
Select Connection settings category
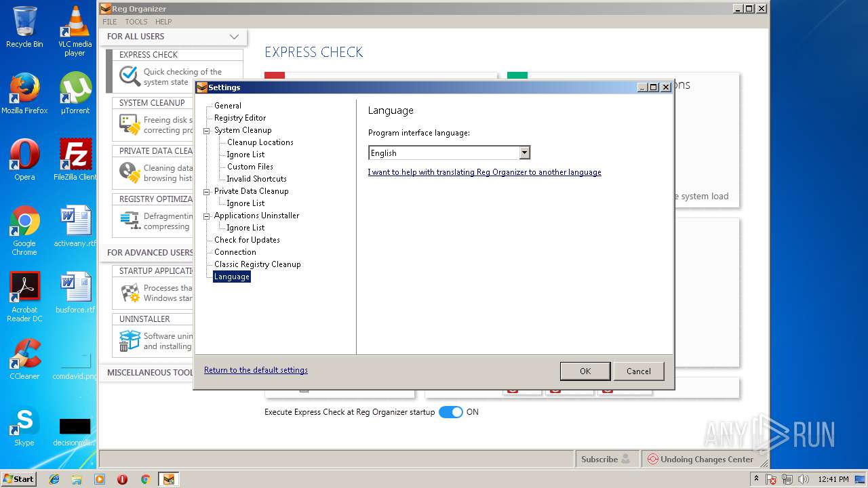click(x=235, y=252)
